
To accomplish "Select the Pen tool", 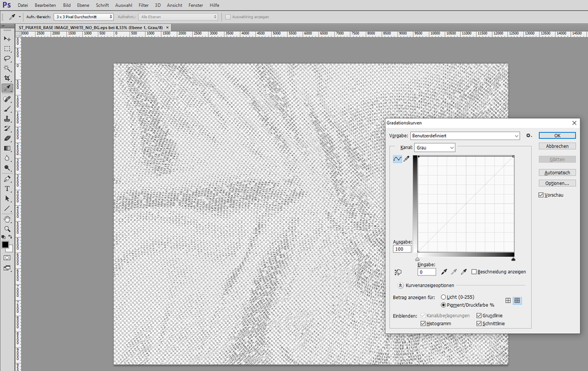I will [x=7, y=179].
